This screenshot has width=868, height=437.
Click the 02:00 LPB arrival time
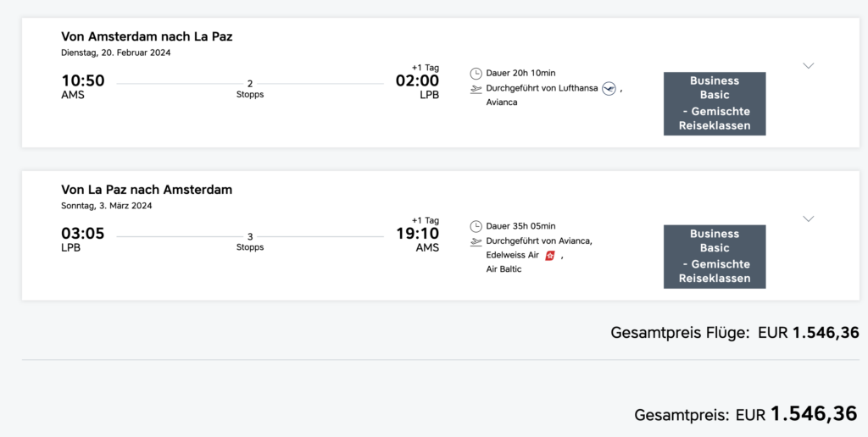pyautogui.click(x=417, y=81)
